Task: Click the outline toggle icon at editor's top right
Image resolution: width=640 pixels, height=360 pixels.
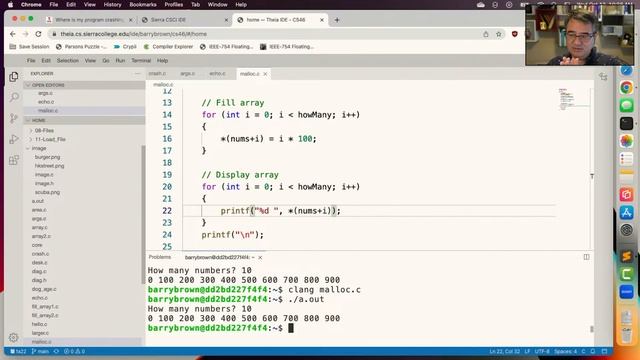Action: [603, 76]
